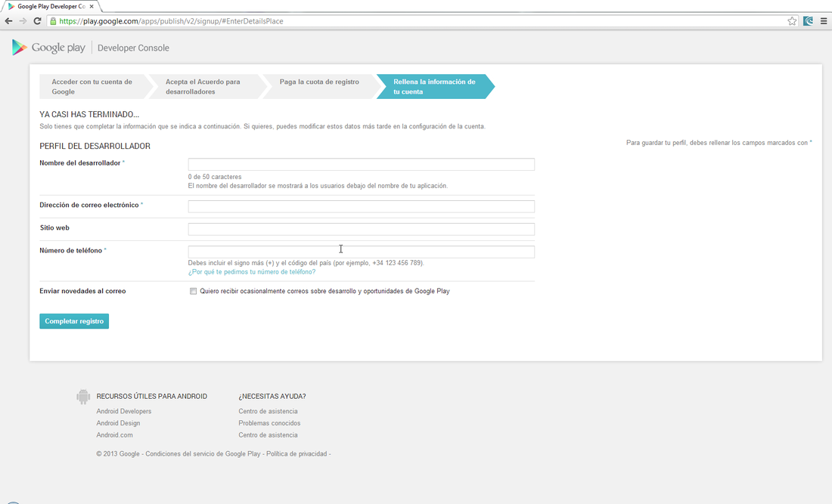Screen dimensions: 832x504
Task: Click the 'Completar registro' button
Action: 74,321
